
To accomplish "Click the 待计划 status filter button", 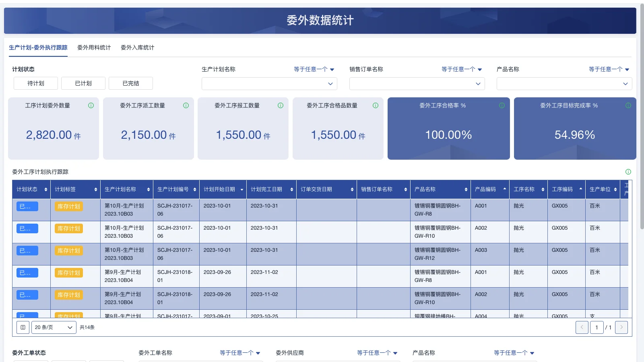I will (x=35, y=83).
